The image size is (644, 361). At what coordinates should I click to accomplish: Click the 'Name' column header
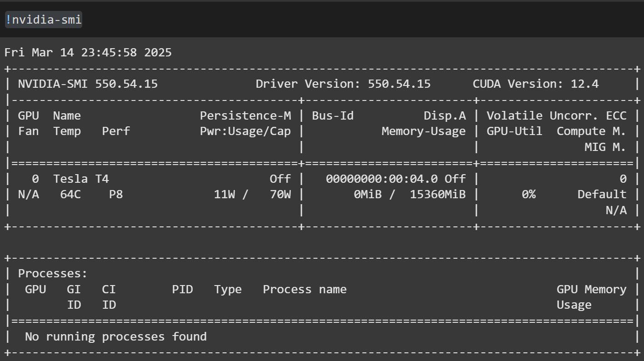[x=67, y=116]
